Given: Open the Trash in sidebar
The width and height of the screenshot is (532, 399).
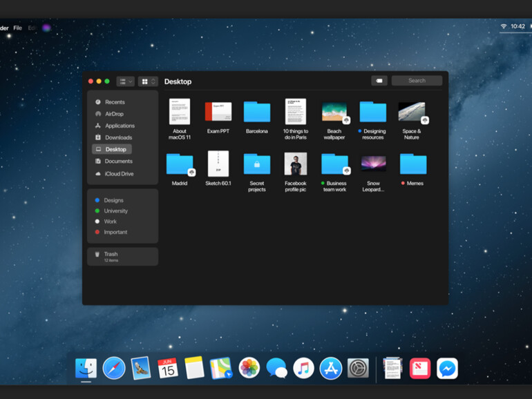Looking at the screenshot, I should click(x=111, y=256).
